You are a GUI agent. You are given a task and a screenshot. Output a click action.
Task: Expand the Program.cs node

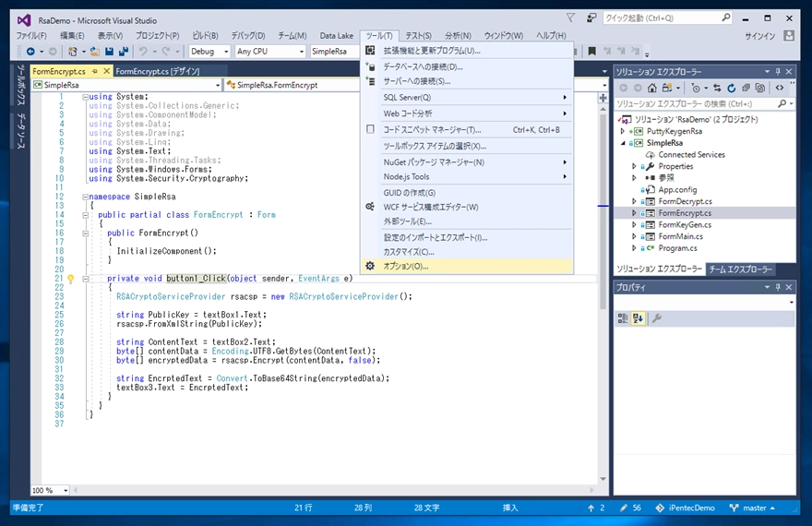coord(635,248)
